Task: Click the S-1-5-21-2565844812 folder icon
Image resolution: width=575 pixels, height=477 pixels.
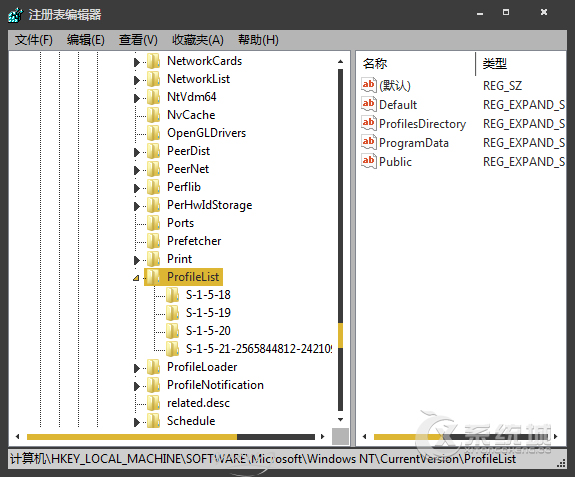Action: (x=172, y=349)
